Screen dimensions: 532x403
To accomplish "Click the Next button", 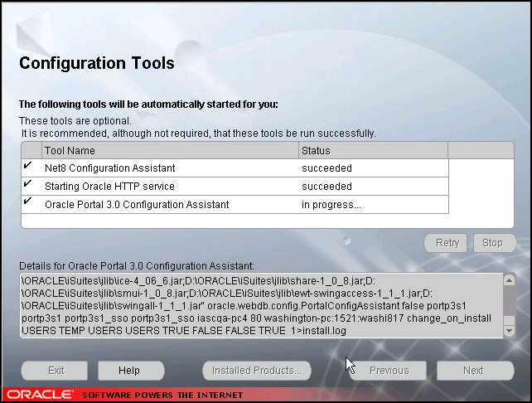I will pos(476,371).
